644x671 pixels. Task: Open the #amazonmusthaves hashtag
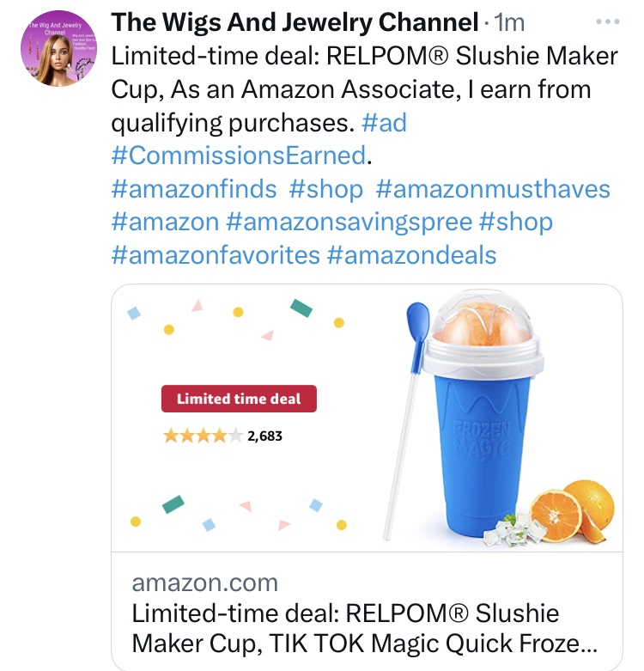coord(493,189)
